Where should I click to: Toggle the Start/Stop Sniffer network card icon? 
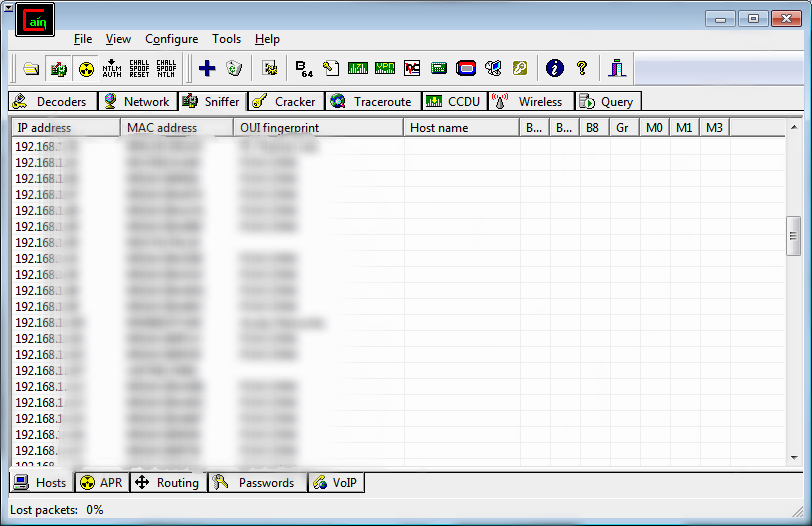[x=59, y=68]
